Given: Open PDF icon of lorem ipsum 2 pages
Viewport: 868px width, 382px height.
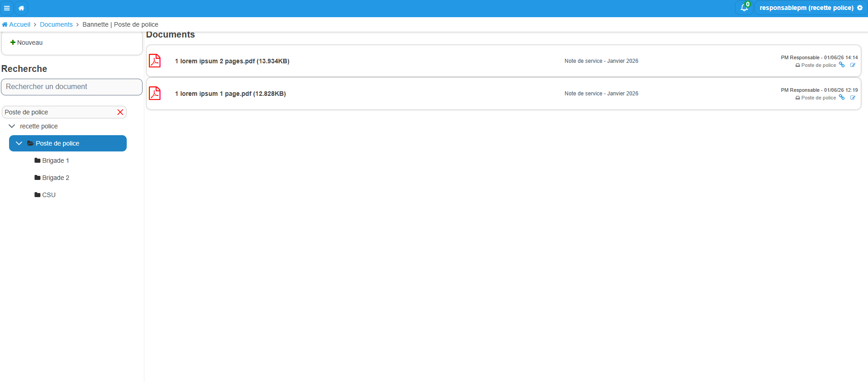Looking at the screenshot, I should coord(155,61).
